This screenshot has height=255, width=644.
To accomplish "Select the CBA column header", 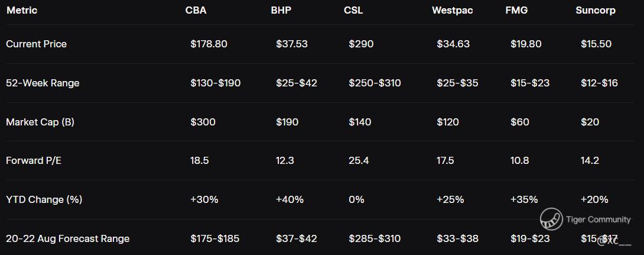I will tap(196, 10).
